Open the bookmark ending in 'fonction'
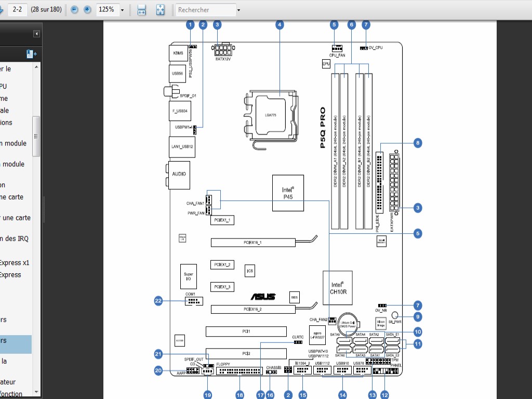532x399 pixels. coord(11,394)
